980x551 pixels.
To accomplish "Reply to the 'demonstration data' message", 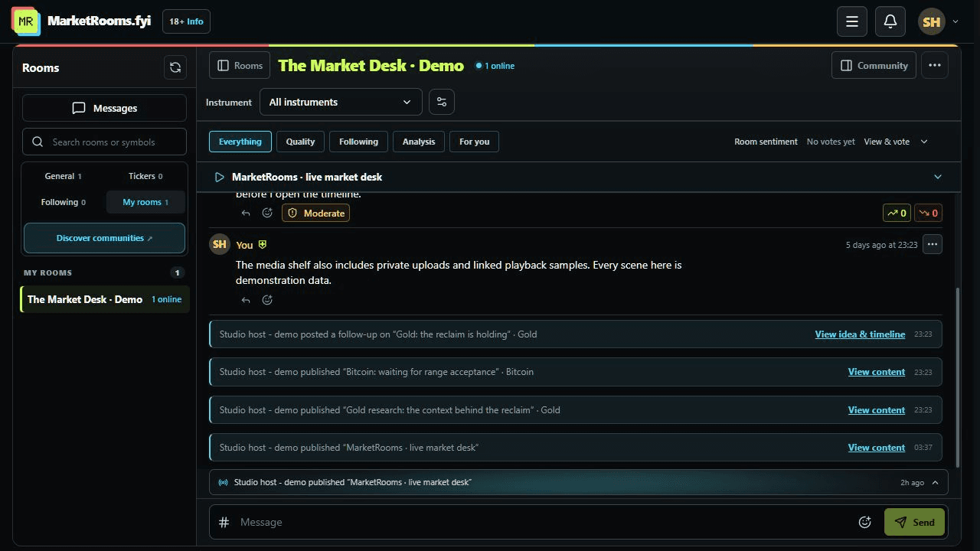I will tap(246, 300).
